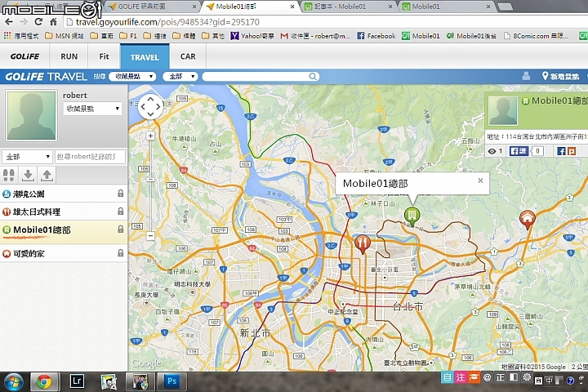Toggle lock on 可愛的家 item
588x392 pixels.
click(x=120, y=253)
